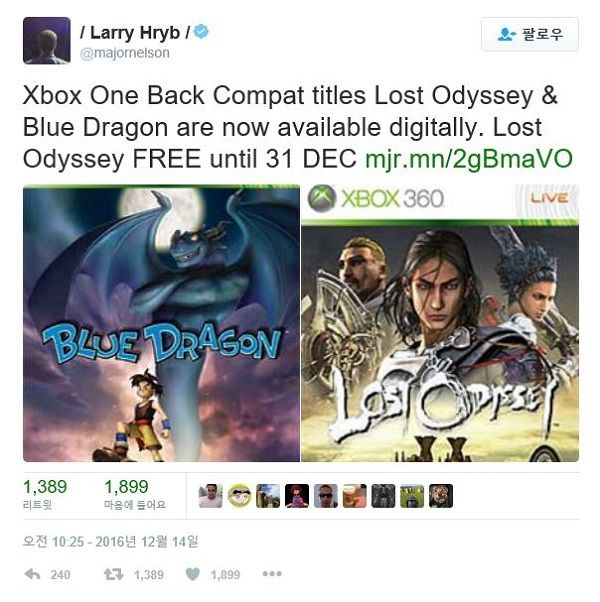View the Lost Odyssey cover image
Image resolution: width=600 pixels, height=602 pixels.
point(440,323)
